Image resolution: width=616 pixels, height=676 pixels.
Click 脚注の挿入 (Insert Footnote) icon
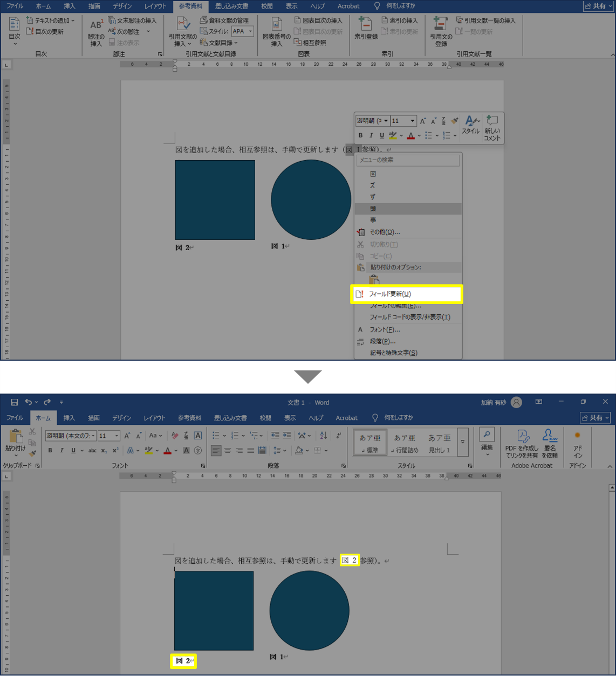click(x=96, y=26)
